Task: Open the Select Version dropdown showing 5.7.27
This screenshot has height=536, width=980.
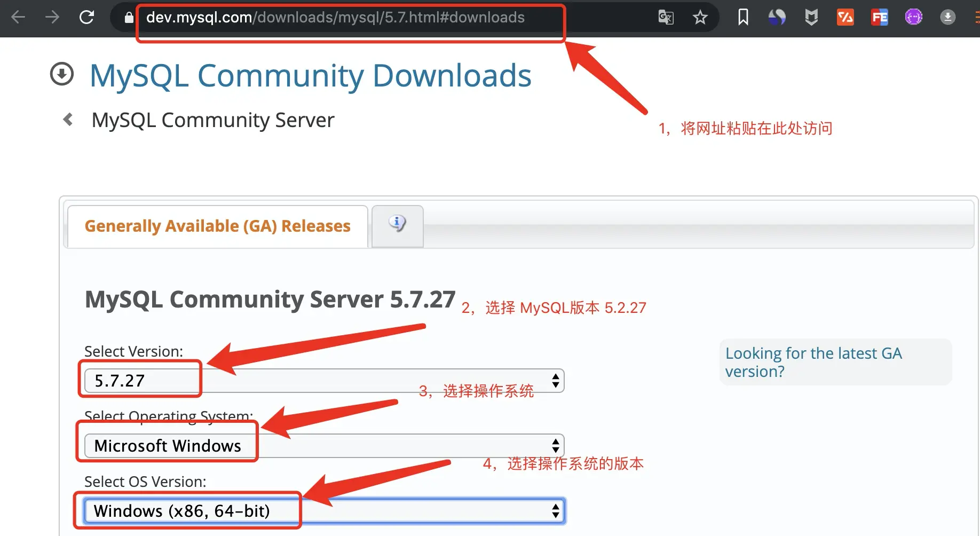Action: click(324, 381)
